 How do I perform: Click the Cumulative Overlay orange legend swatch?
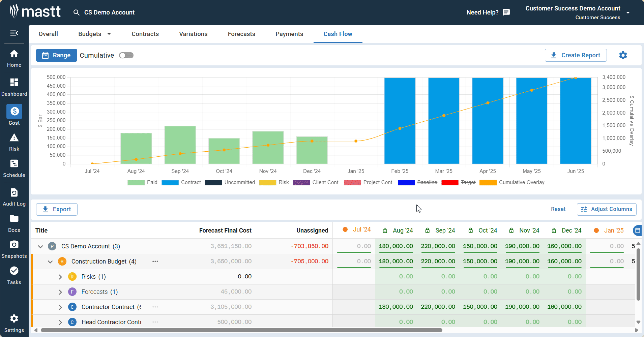point(488,182)
